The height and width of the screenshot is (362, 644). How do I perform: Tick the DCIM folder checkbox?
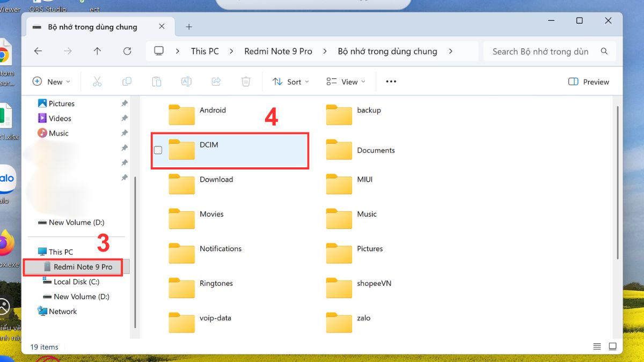158,150
